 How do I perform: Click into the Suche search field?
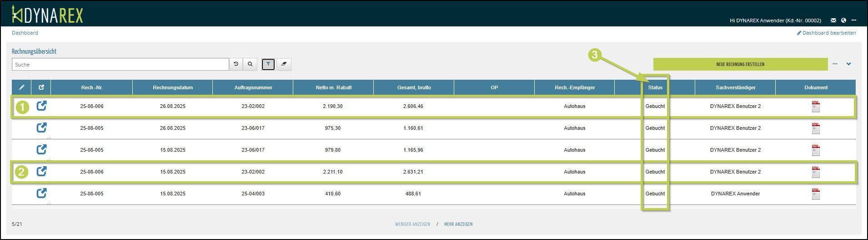tap(120, 64)
